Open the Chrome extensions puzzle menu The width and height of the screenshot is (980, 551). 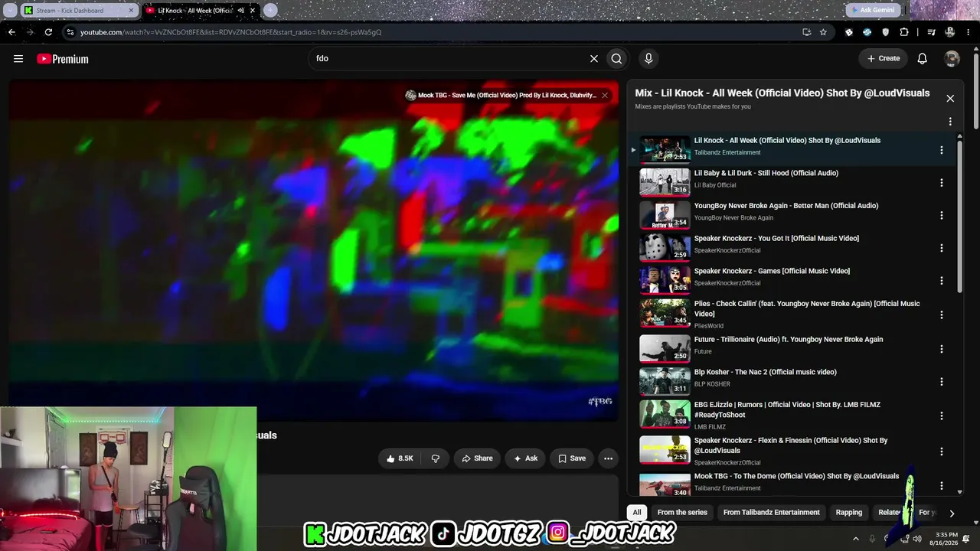click(904, 32)
